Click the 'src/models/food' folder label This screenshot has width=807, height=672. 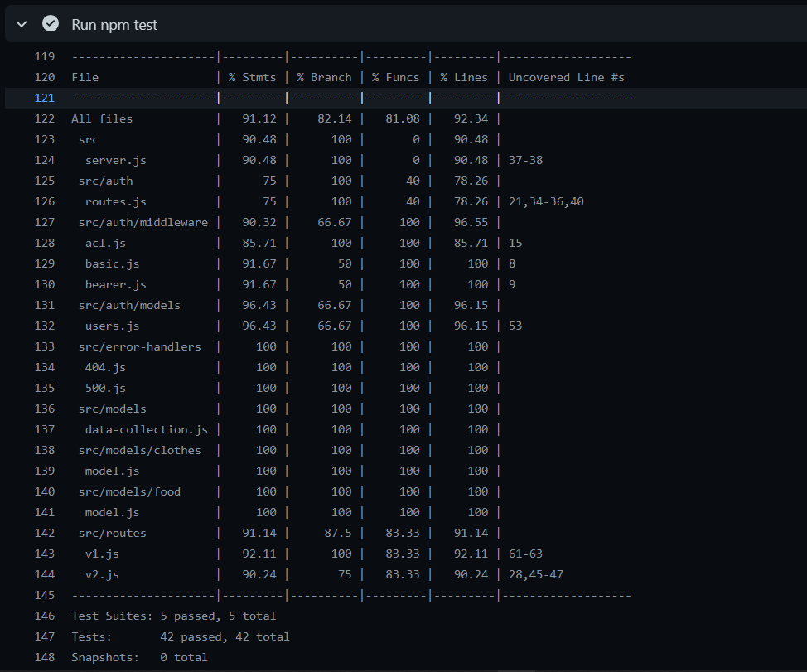click(x=129, y=492)
